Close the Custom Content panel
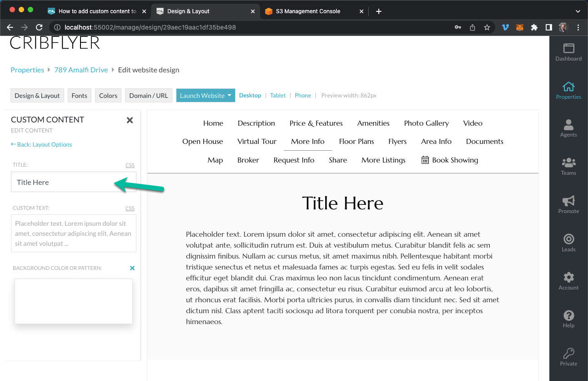588x381 pixels. pyautogui.click(x=130, y=120)
